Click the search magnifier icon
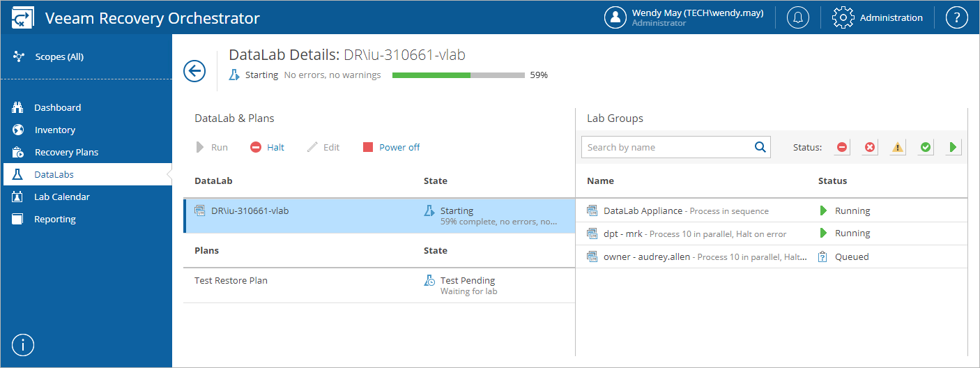Viewport: 980px width, 368px height. pos(760,147)
